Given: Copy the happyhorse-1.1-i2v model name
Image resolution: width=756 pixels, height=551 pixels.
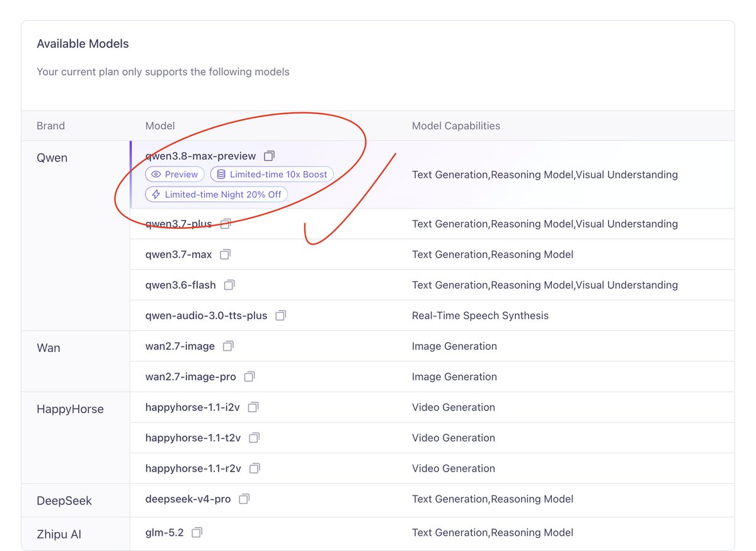Looking at the screenshot, I should [253, 407].
